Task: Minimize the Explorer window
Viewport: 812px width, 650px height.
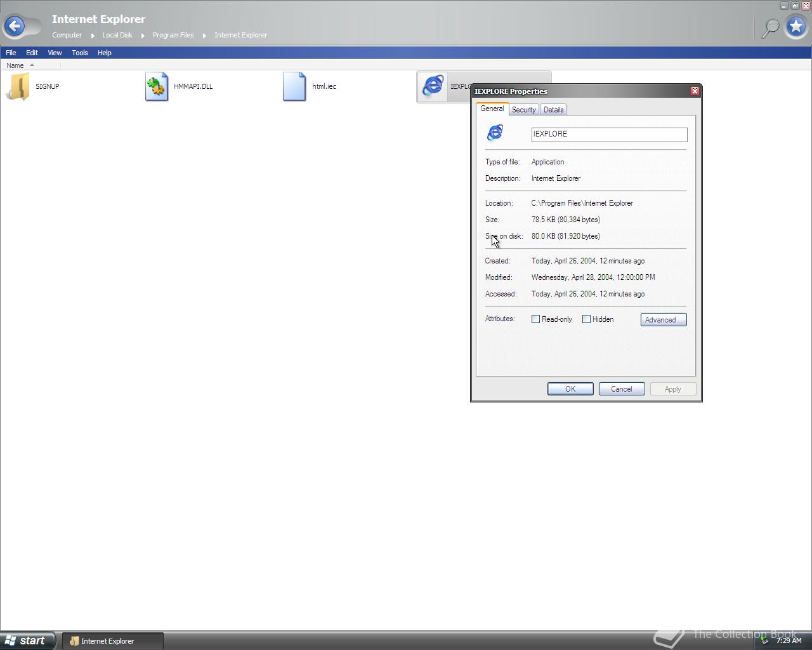Action: pos(784,6)
